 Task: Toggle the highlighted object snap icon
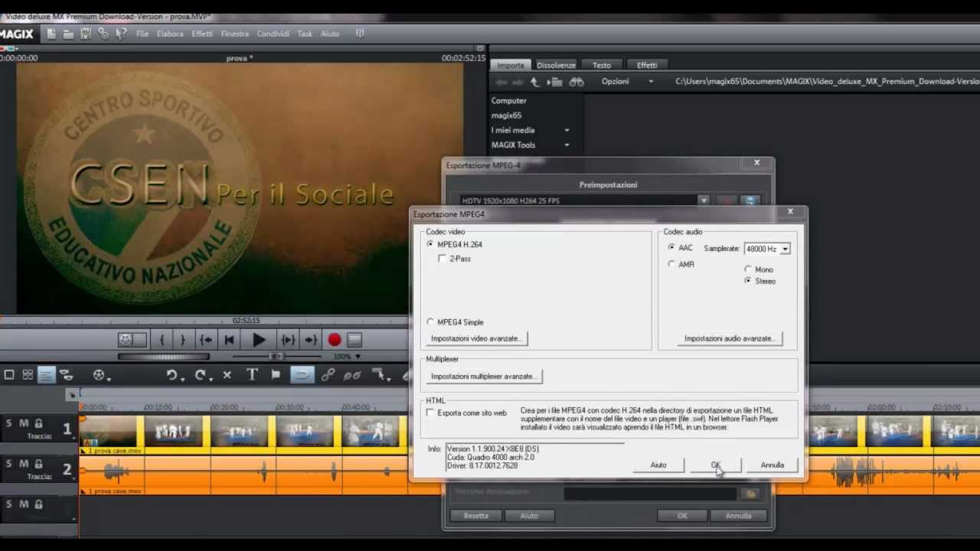coord(302,375)
